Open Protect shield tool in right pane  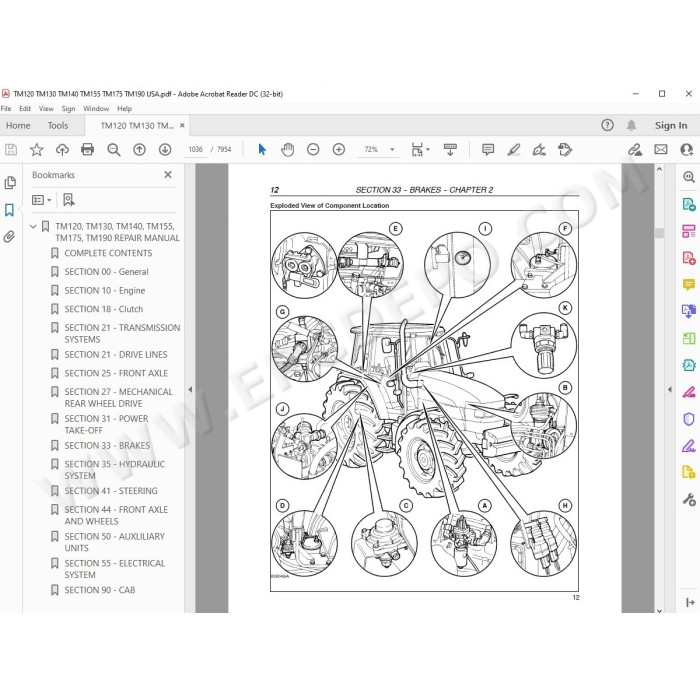tap(689, 419)
